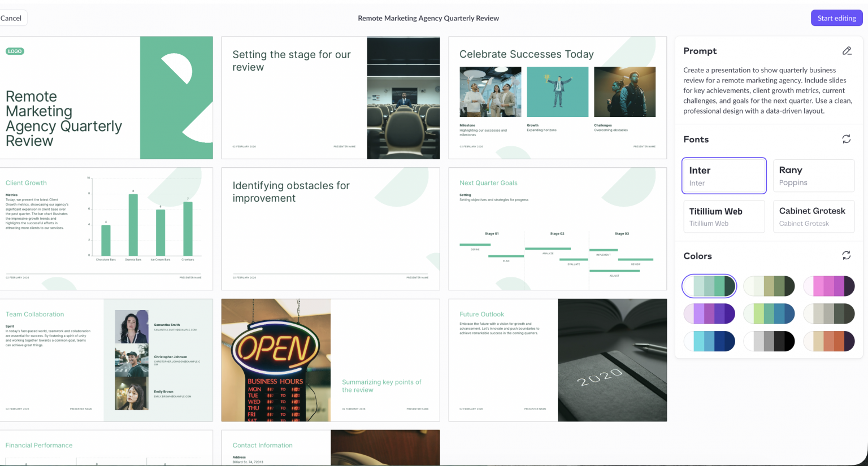
Task: Click the Start editing button
Action: [836, 18]
